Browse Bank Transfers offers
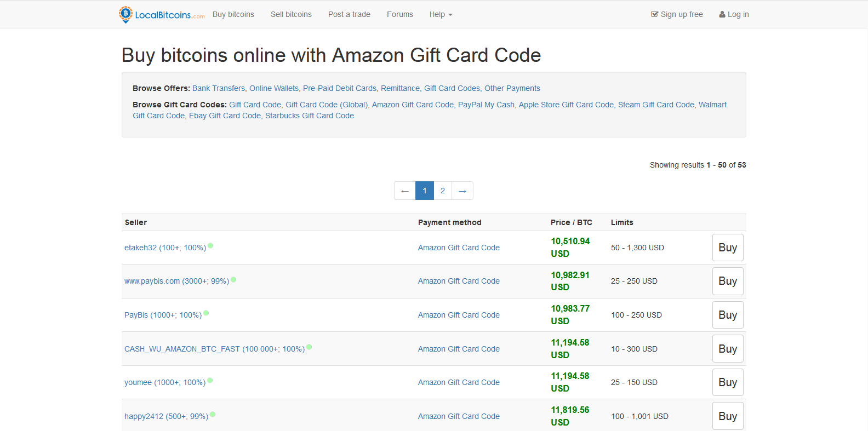 [219, 88]
